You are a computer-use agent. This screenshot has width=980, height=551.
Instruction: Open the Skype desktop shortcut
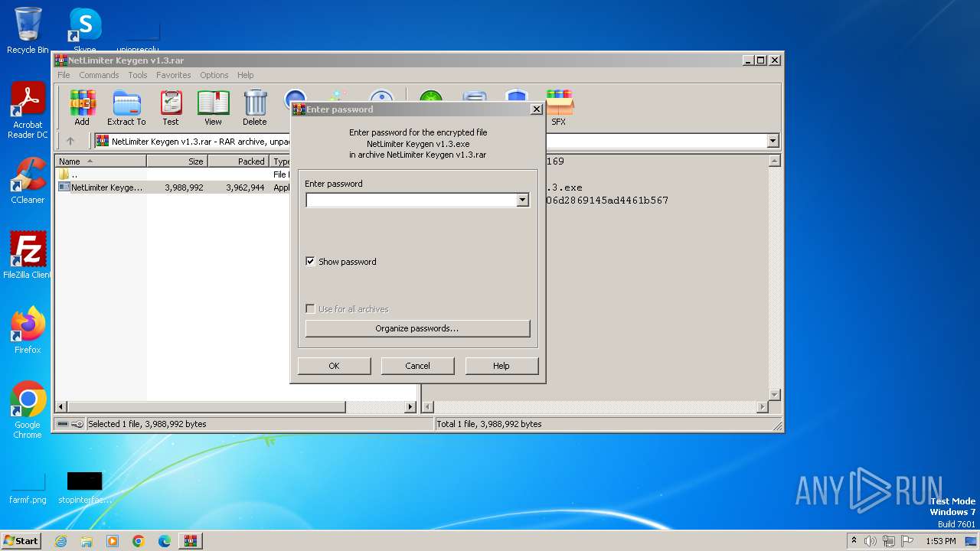[85, 29]
